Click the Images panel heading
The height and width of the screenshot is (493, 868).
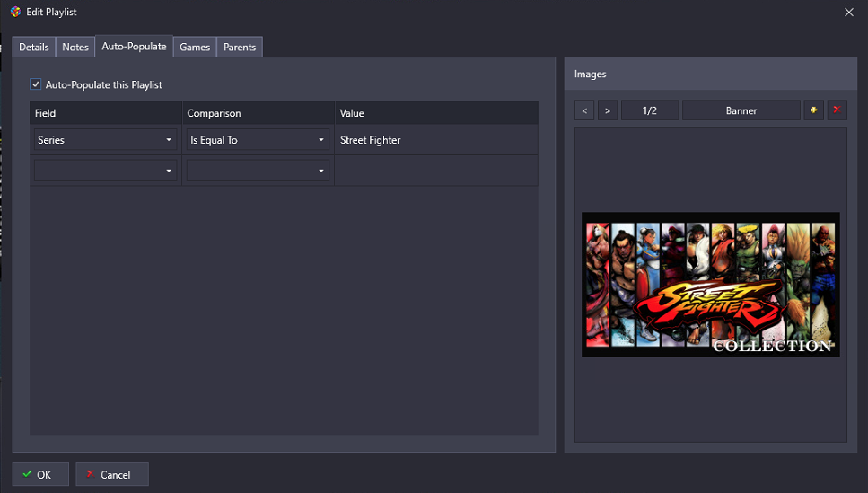tap(590, 74)
